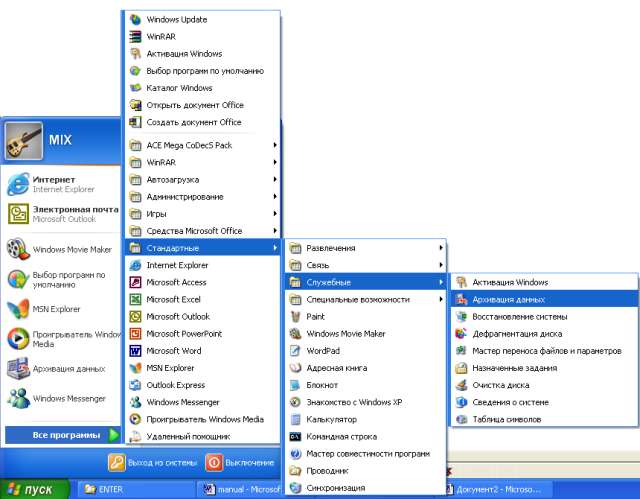Click the MSN Explorer butterfly icon in left pane
Viewport: 640px width, 499px height.
pos(18,309)
